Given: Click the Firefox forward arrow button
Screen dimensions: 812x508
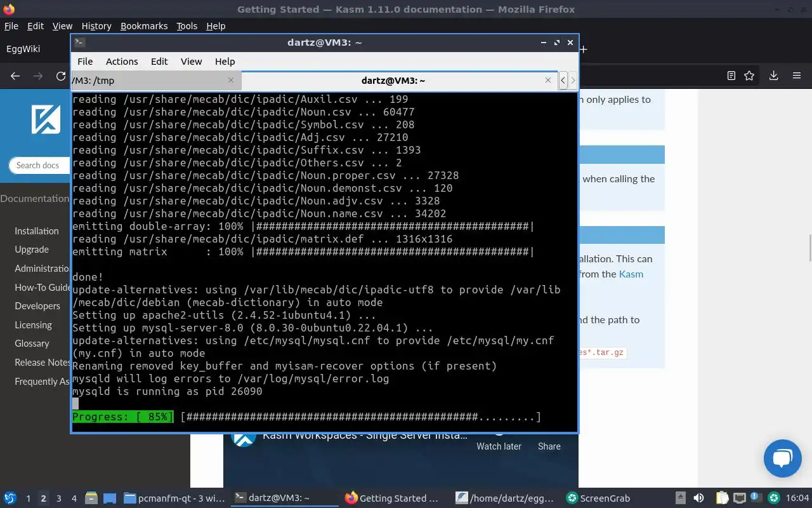Looking at the screenshot, I should (38, 76).
